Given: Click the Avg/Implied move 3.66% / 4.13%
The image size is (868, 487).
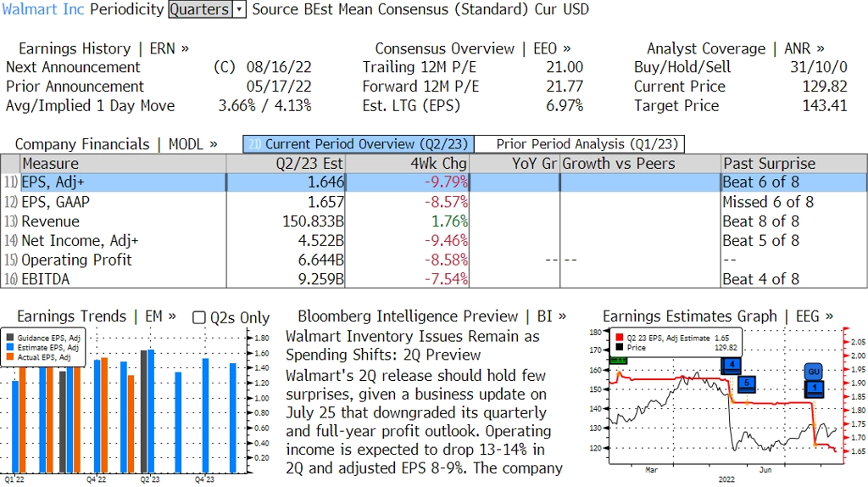Looking at the screenshot, I should (x=264, y=106).
